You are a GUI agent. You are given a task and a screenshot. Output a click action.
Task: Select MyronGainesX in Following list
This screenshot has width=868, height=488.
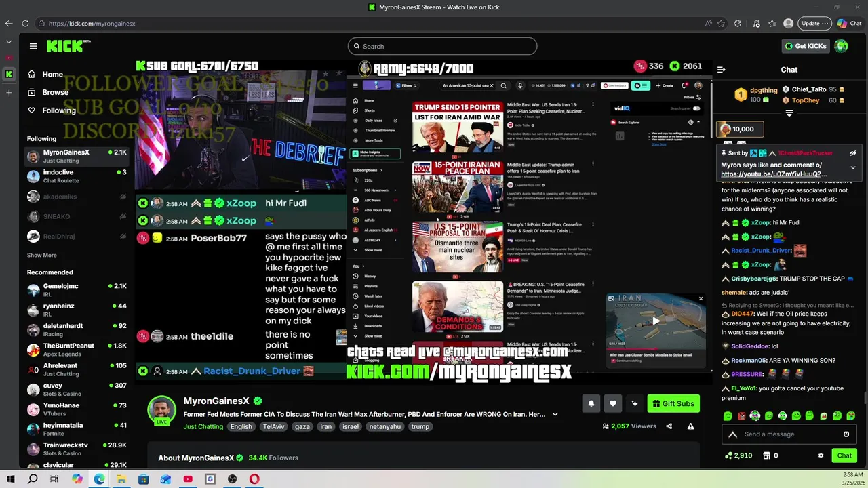coord(76,156)
